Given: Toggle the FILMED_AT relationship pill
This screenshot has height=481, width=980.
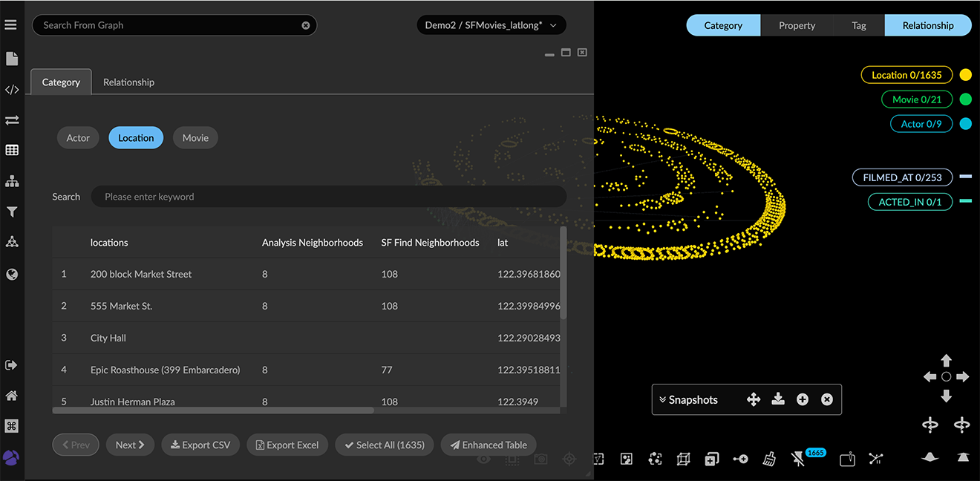Looking at the screenshot, I should pyautogui.click(x=902, y=177).
